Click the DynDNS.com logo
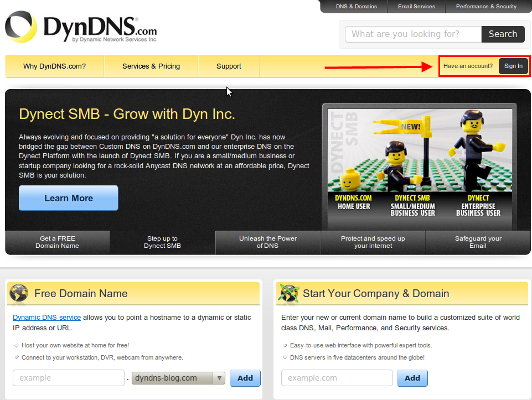The width and height of the screenshot is (532, 400). click(81, 27)
